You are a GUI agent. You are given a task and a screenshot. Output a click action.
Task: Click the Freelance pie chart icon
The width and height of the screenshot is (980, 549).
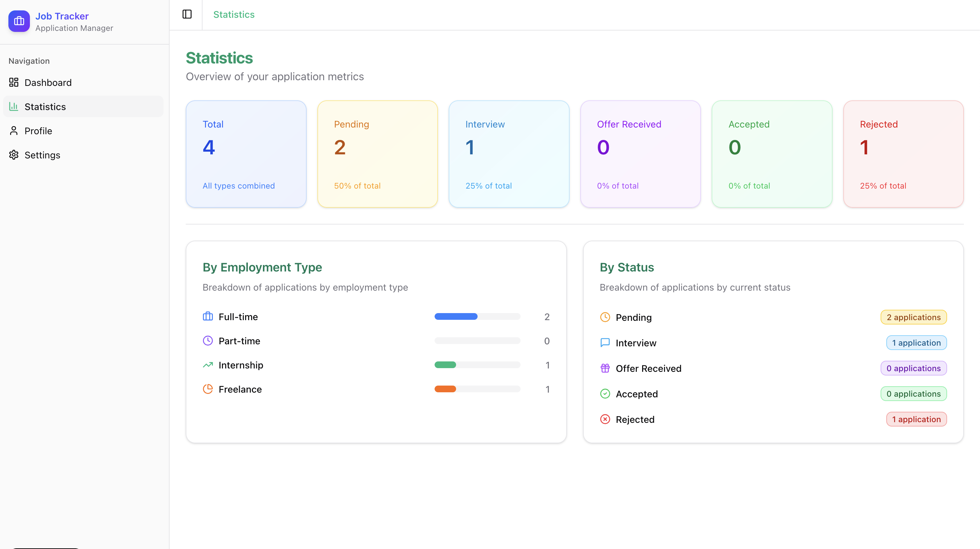tap(208, 389)
